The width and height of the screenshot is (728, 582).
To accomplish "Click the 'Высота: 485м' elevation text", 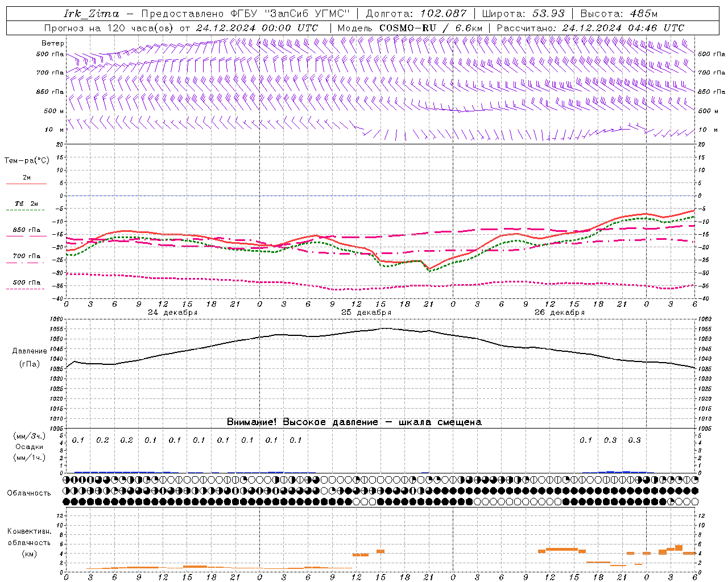I will click(619, 14).
